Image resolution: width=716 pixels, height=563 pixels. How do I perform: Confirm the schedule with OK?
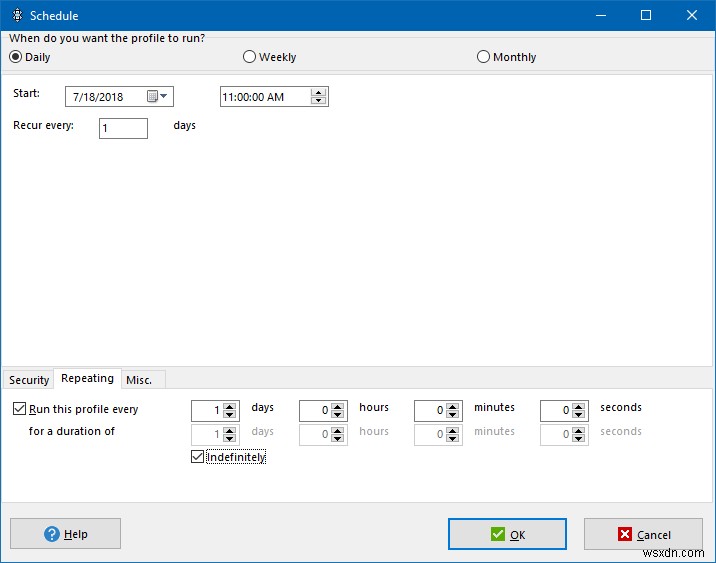pos(507,534)
